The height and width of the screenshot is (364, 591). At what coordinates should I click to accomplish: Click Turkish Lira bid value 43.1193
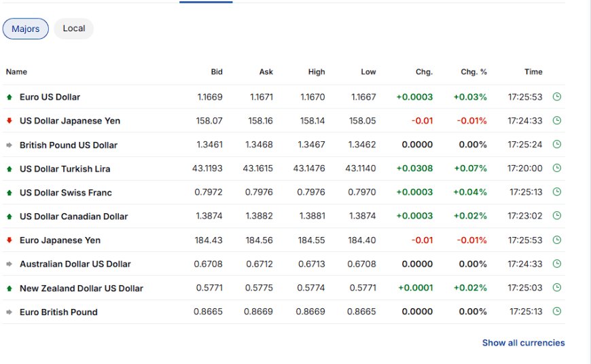tap(207, 168)
